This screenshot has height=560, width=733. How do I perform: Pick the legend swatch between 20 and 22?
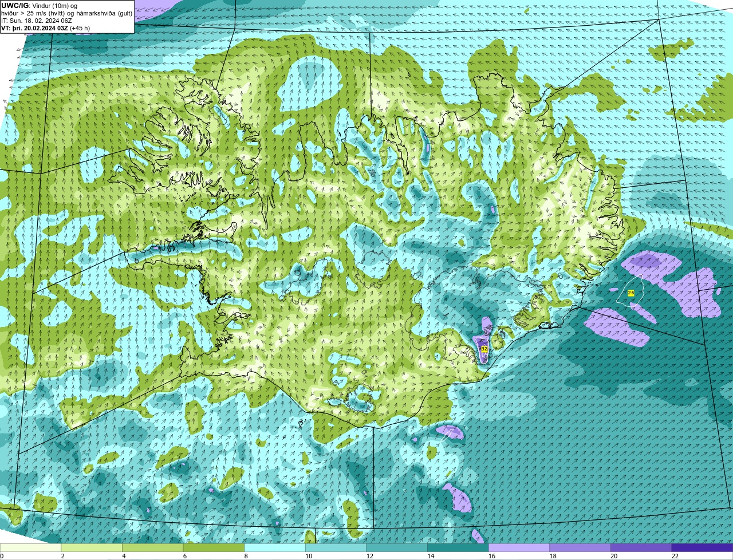pyautogui.click(x=641, y=547)
